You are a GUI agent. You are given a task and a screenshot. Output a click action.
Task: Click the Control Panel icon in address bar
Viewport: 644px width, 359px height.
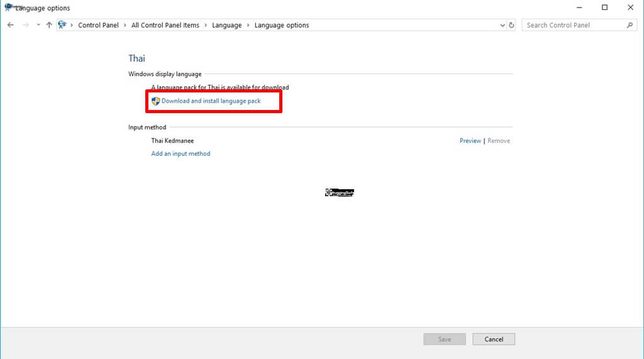[x=62, y=25]
